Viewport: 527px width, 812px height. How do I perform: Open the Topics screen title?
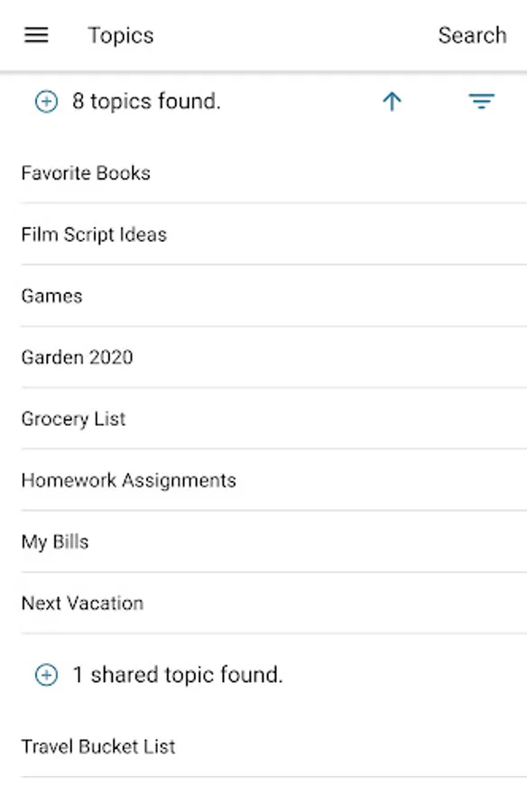click(120, 35)
